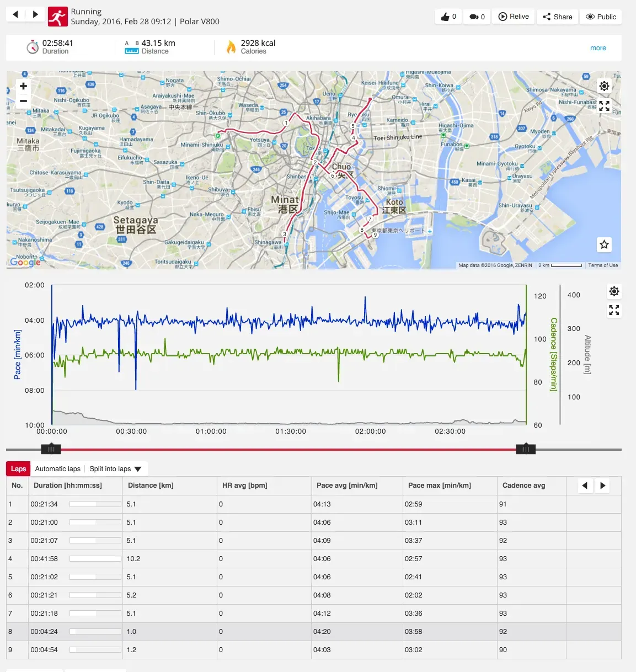Toggle the Public visibility setting

click(x=601, y=17)
